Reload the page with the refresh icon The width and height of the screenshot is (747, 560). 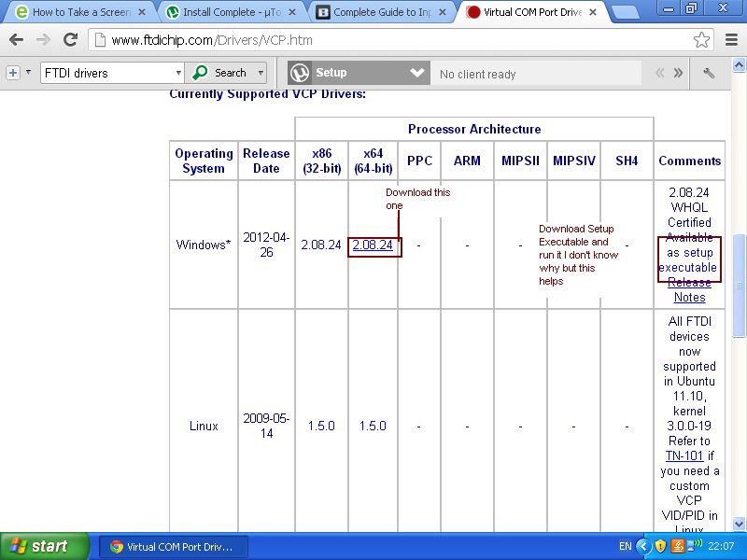point(71,39)
